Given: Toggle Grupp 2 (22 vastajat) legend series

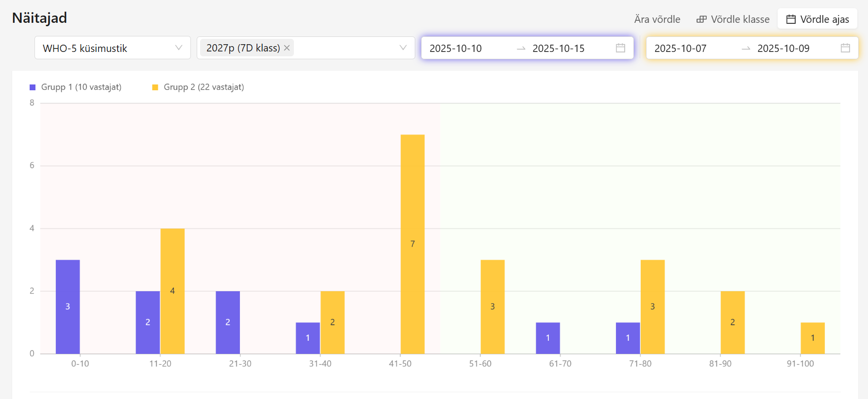Looking at the screenshot, I should click(204, 87).
